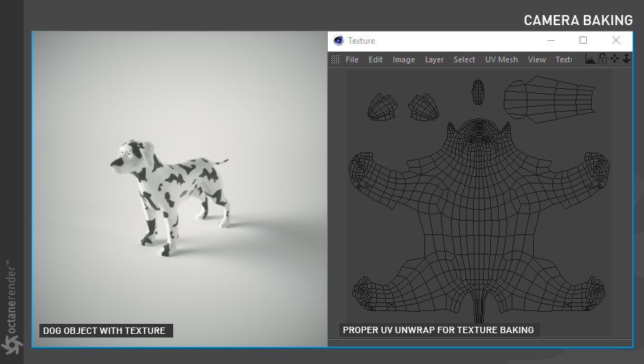Open the File menu

click(x=352, y=59)
